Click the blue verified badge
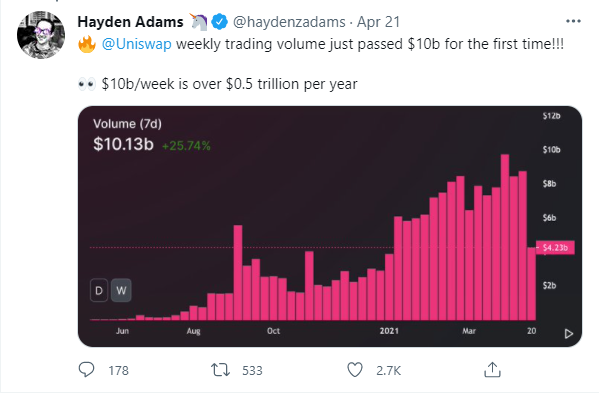 [x=219, y=22]
